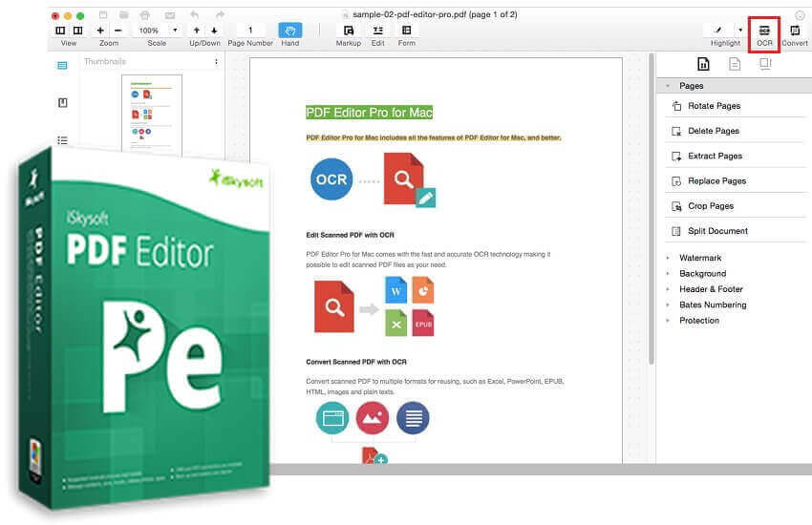Toggle the thumbnails panel in the left sidebar
812x525 pixels.
click(62, 66)
